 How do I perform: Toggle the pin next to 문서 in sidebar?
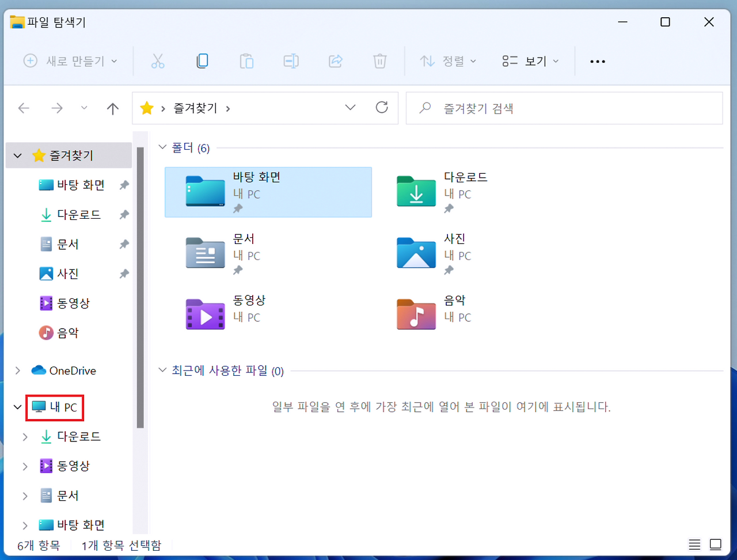(x=123, y=244)
